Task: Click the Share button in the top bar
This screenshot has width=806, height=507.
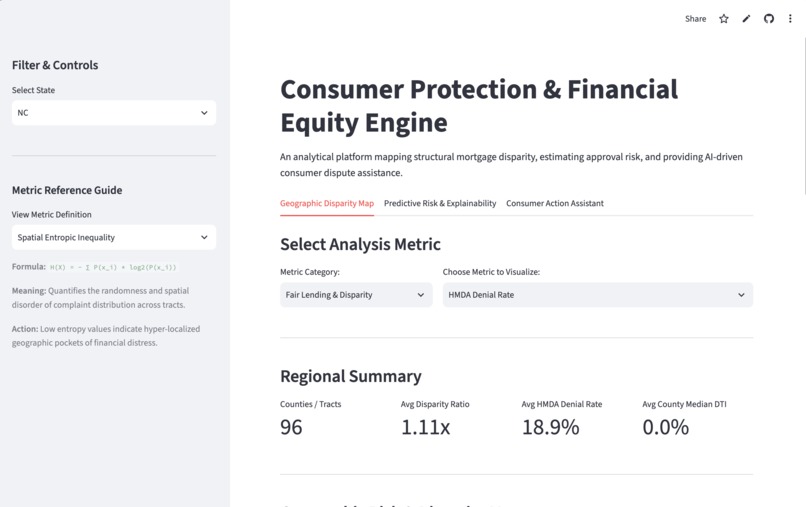Action: [x=695, y=19]
